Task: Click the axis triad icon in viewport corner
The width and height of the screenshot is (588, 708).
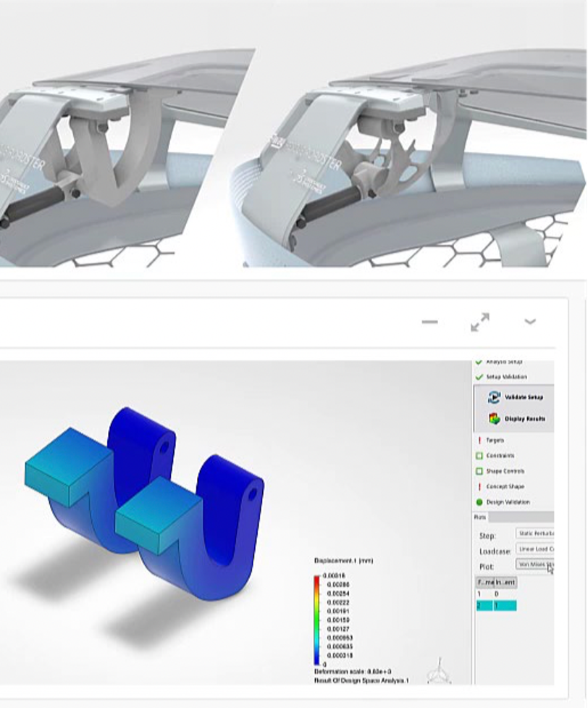Action: coord(439,671)
